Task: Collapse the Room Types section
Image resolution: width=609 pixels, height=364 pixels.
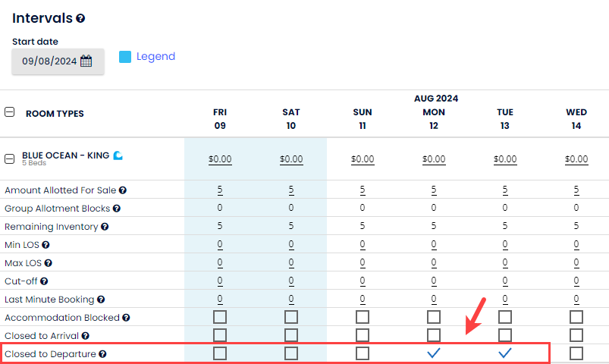Action: point(10,112)
